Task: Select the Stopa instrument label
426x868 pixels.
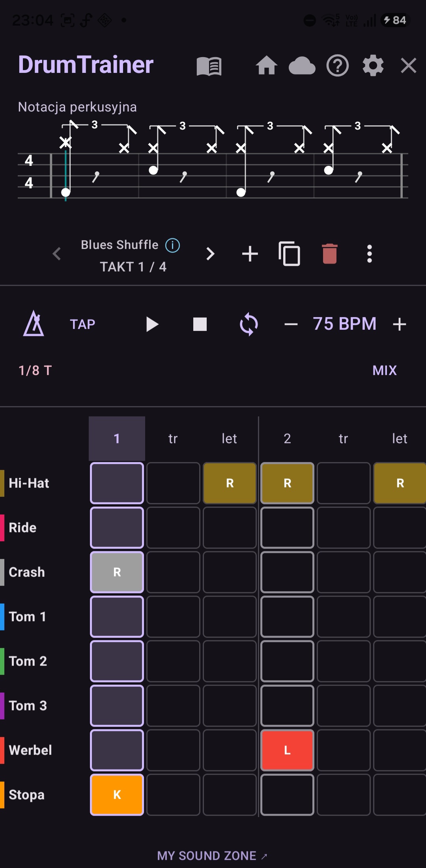Action: pos(26,795)
